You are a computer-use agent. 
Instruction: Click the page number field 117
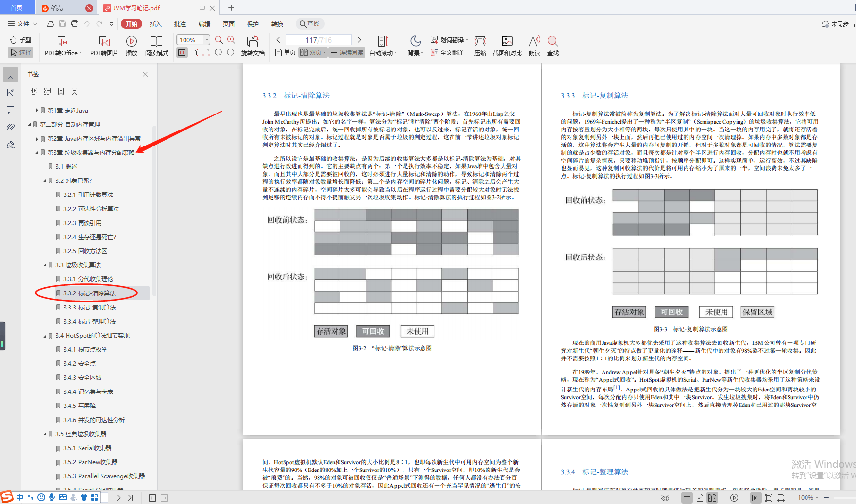pos(319,40)
